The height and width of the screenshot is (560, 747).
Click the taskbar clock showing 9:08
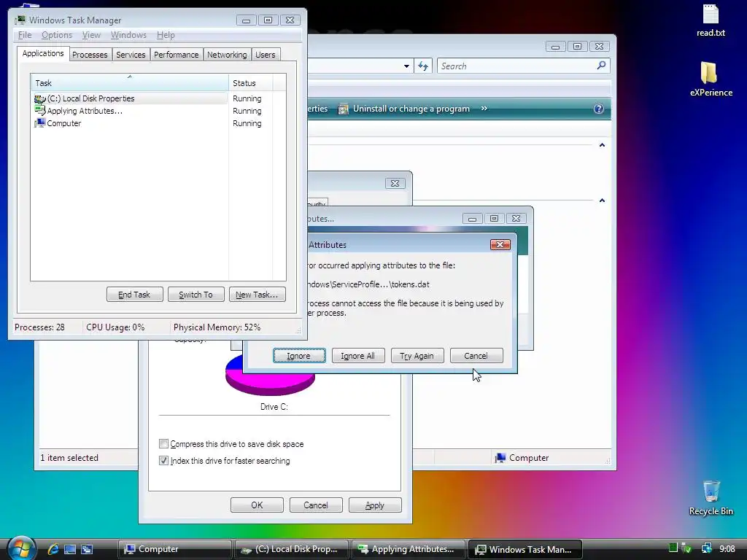(x=727, y=548)
